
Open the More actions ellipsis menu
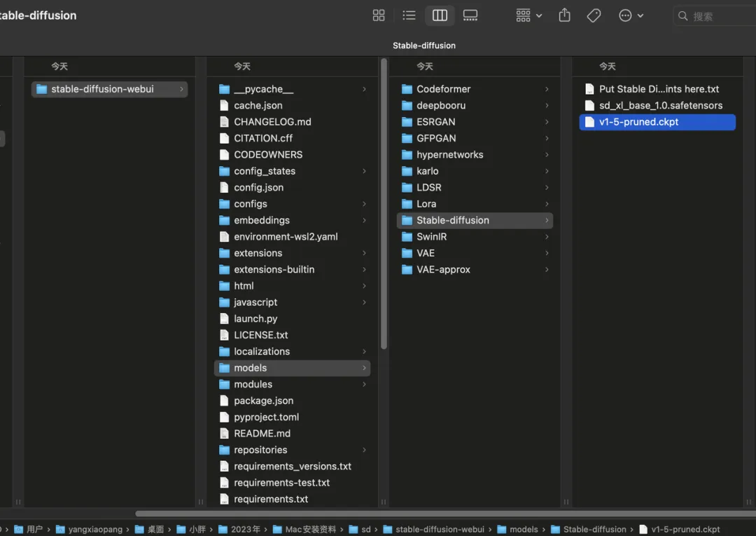631,15
